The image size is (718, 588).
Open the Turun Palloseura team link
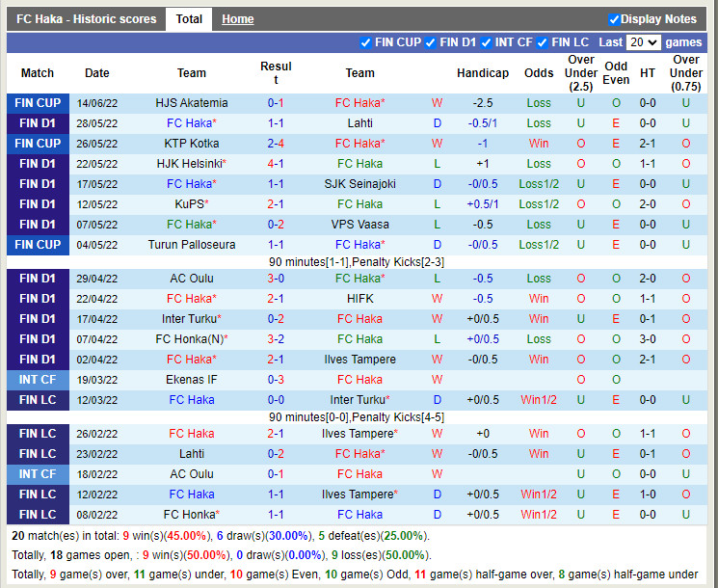tap(192, 245)
